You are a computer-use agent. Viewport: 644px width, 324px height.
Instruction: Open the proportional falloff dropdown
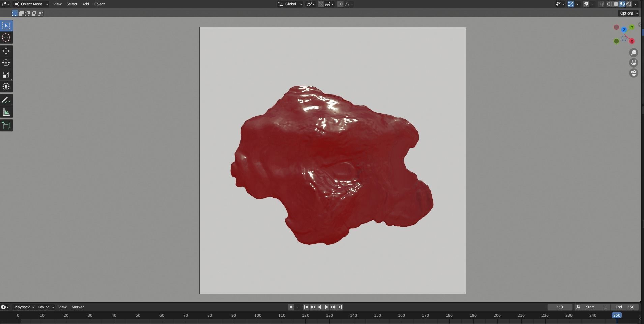[349, 4]
